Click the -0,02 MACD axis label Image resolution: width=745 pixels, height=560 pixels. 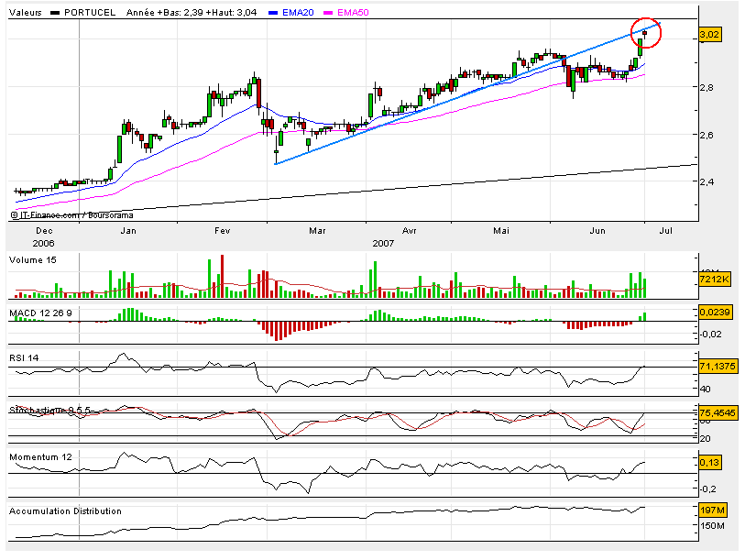click(x=711, y=335)
